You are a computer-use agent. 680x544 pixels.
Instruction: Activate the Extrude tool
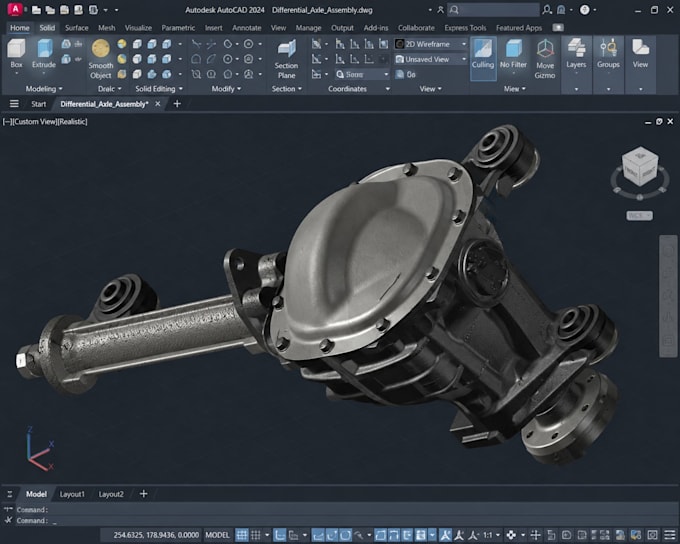44,54
